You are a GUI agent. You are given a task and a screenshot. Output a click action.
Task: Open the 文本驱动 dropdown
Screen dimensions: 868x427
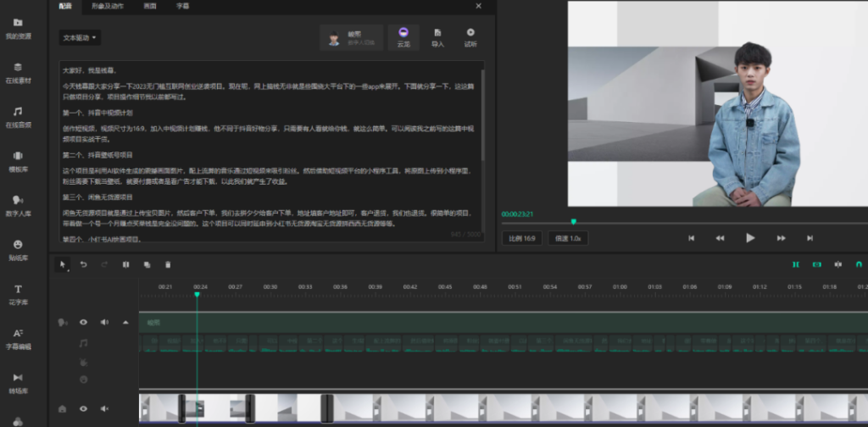81,37
